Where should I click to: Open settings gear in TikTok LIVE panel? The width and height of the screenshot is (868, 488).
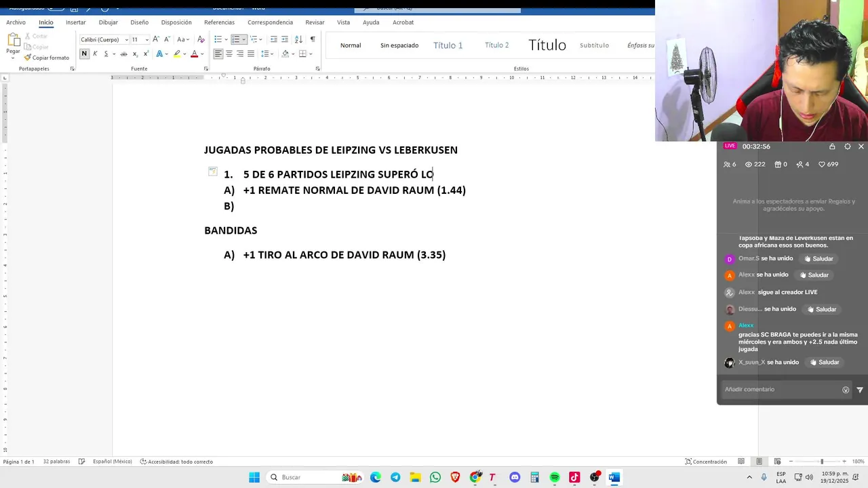pyautogui.click(x=847, y=146)
